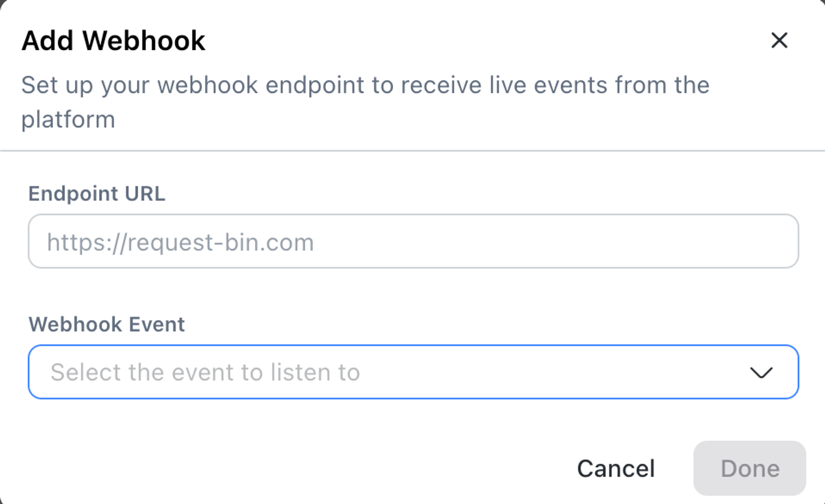Close the Add Webhook dialog
This screenshot has width=825, height=504.
(x=779, y=40)
